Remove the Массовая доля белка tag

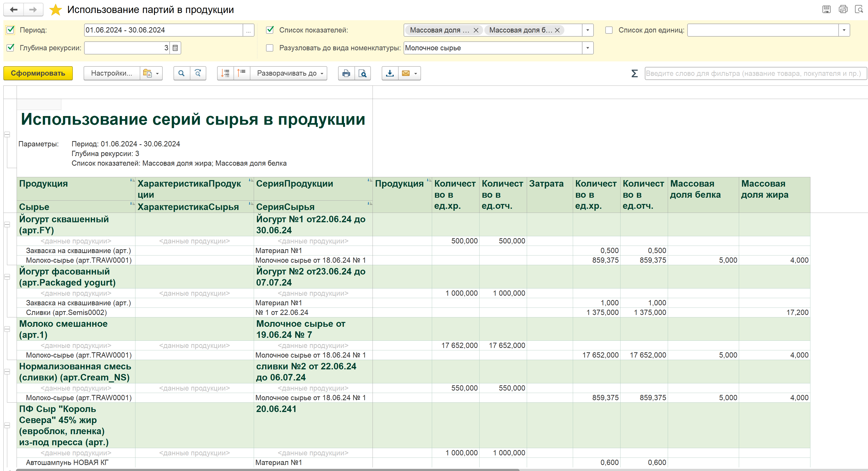click(x=557, y=30)
